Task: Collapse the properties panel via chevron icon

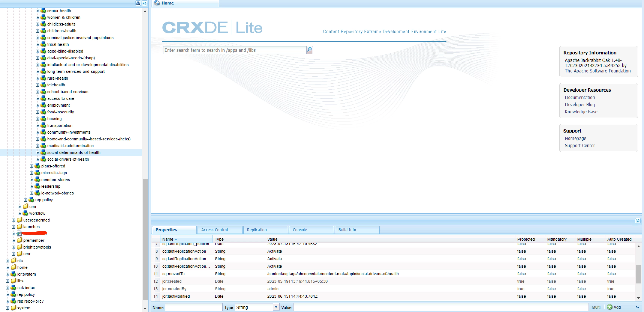Action: tap(637, 220)
